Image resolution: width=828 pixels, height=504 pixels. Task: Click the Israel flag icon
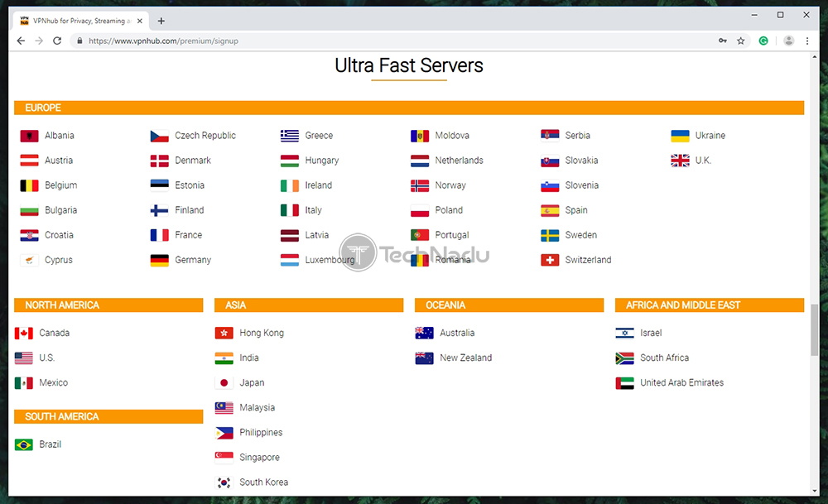624,333
